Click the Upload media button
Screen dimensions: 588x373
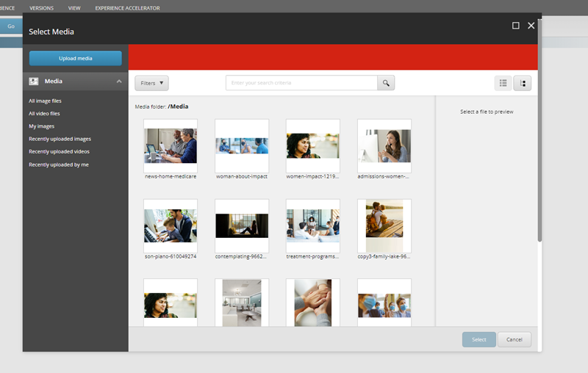click(x=76, y=59)
